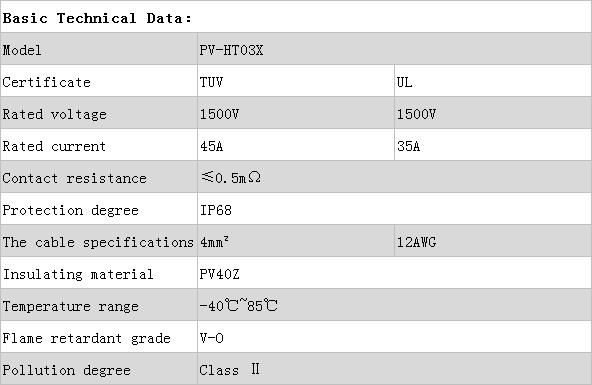The height and width of the screenshot is (385, 592).
Task: Select the Pollution degree label
Action: point(99,369)
